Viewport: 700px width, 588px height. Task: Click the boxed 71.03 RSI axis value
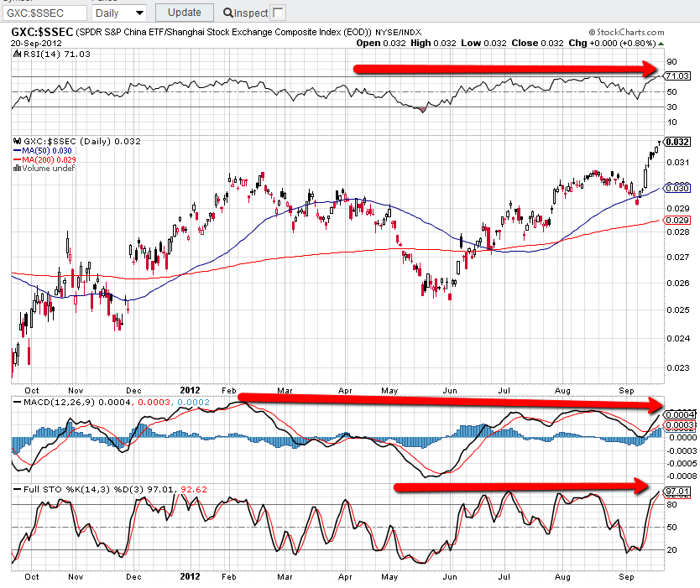click(x=677, y=75)
